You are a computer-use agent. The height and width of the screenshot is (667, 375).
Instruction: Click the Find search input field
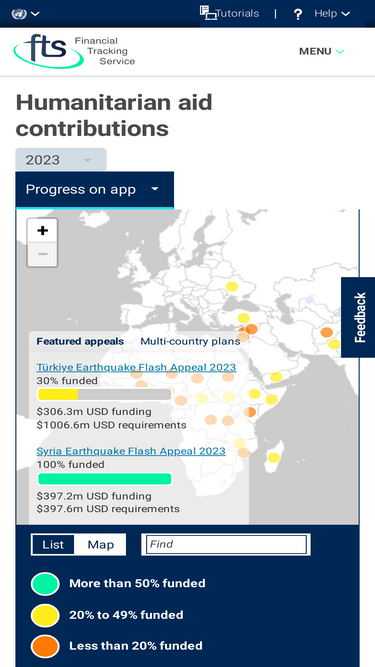(226, 544)
